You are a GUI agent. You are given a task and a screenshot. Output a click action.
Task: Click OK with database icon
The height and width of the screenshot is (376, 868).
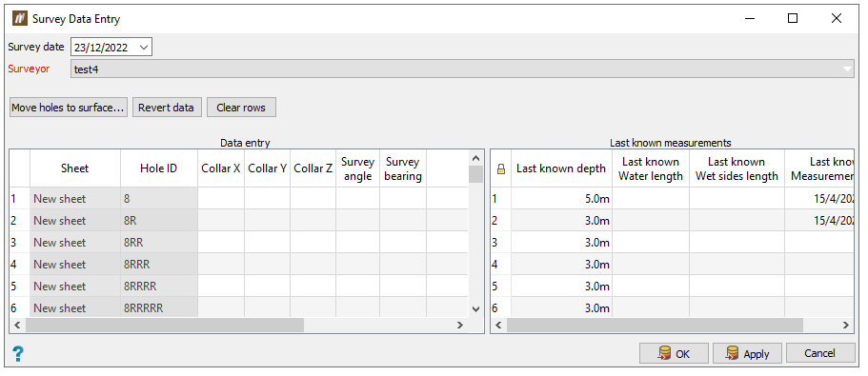[674, 353]
